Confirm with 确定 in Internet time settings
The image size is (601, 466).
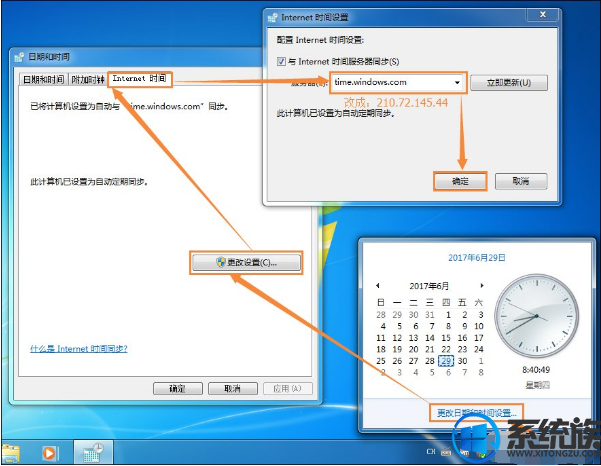(460, 181)
